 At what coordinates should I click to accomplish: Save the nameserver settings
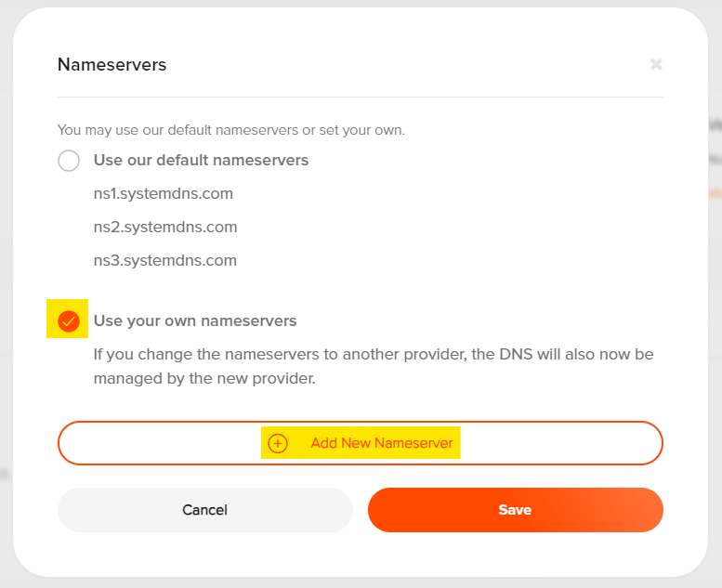(x=516, y=510)
